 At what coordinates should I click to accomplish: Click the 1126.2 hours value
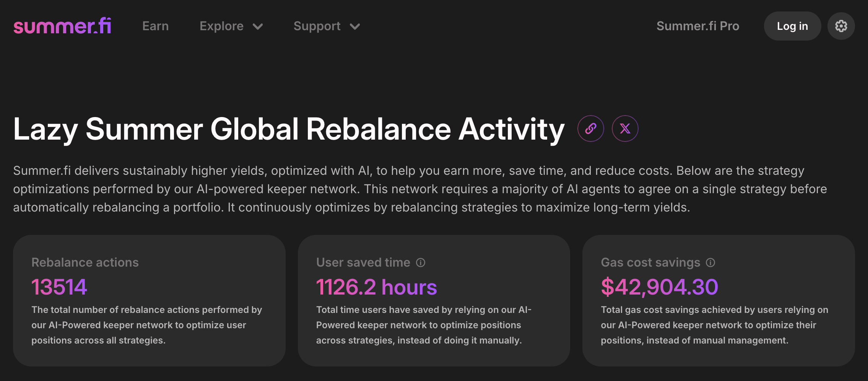tap(376, 287)
